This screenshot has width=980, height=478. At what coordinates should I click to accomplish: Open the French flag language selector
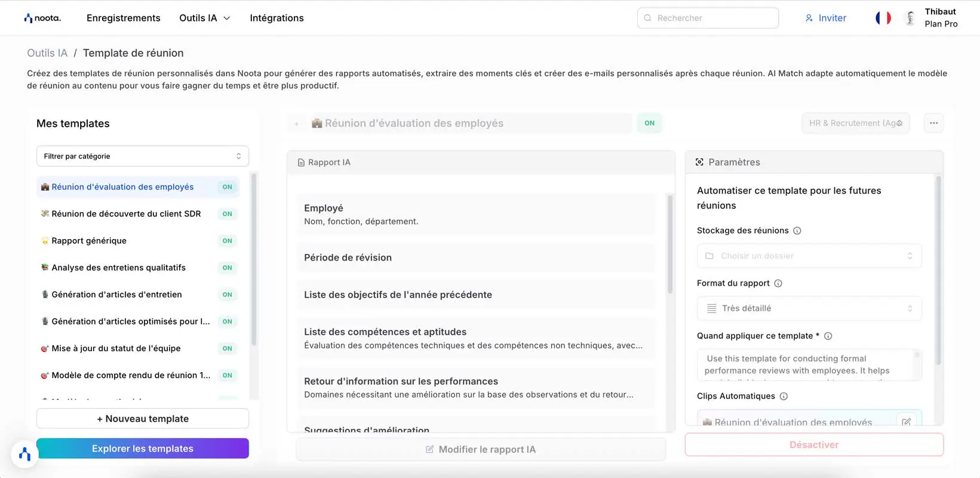point(883,18)
